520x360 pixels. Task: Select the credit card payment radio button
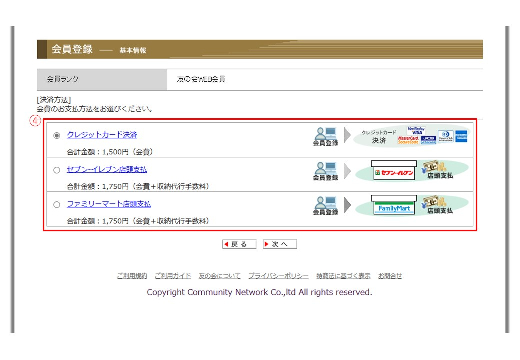57,135
